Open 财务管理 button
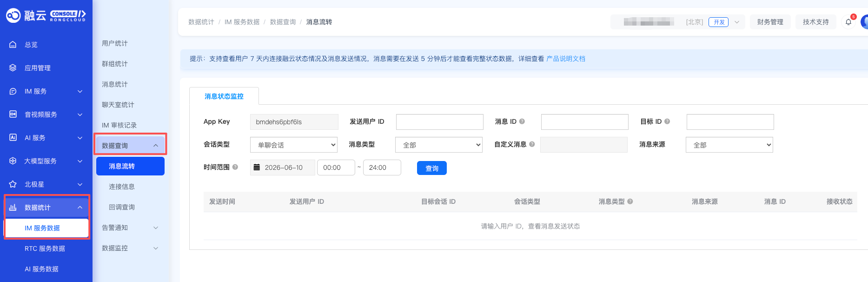868x282 pixels. (x=770, y=22)
